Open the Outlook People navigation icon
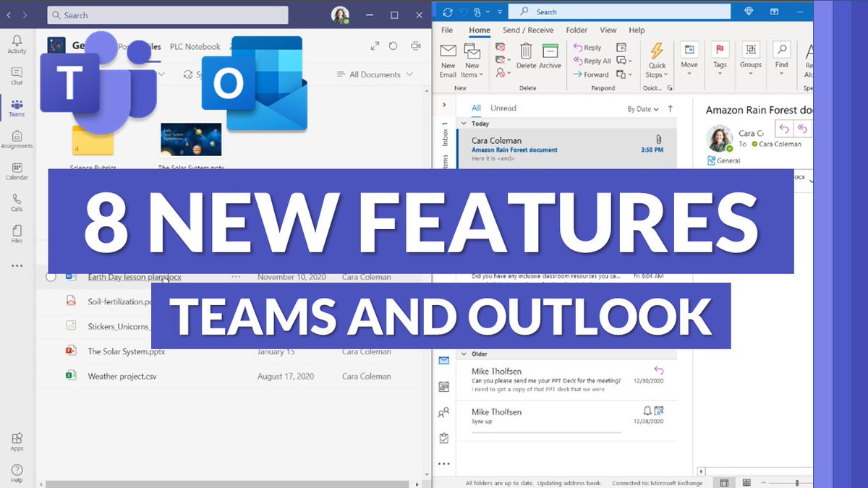The width and height of the screenshot is (868, 488). (x=444, y=413)
